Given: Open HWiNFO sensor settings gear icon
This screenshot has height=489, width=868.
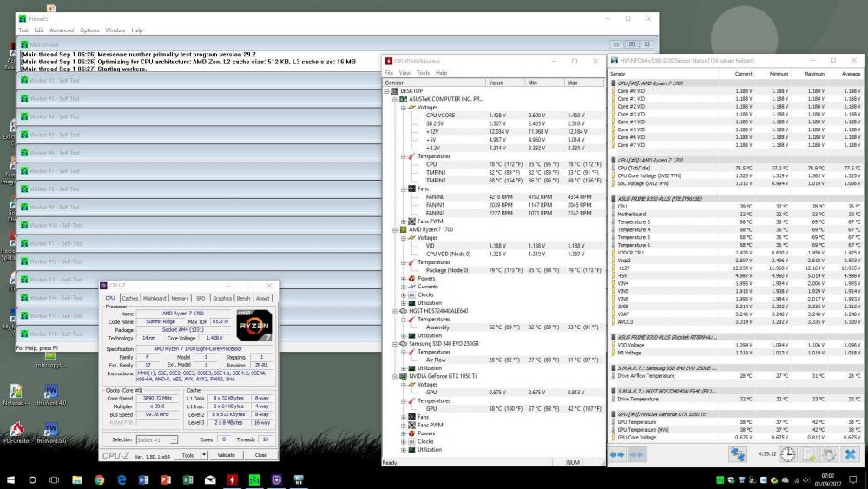Looking at the screenshot, I should coord(829,454).
